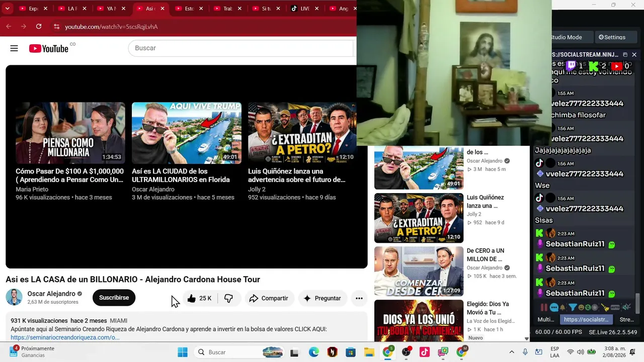Click the '931 K visualizaciones' view count
The width and height of the screenshot is (644, 362).
pyautogui.click(x=39, y=321)
